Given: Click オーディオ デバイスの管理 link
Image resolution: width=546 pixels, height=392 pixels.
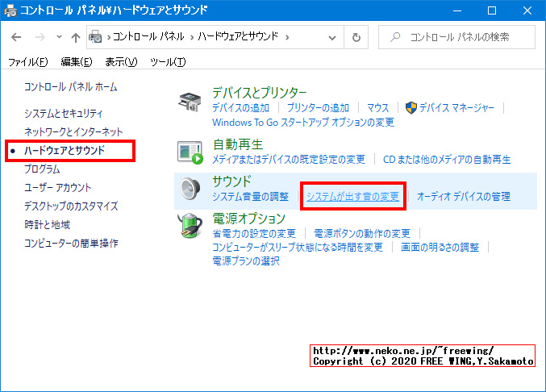Looking at the screenshot, I should tap(464, 197).
